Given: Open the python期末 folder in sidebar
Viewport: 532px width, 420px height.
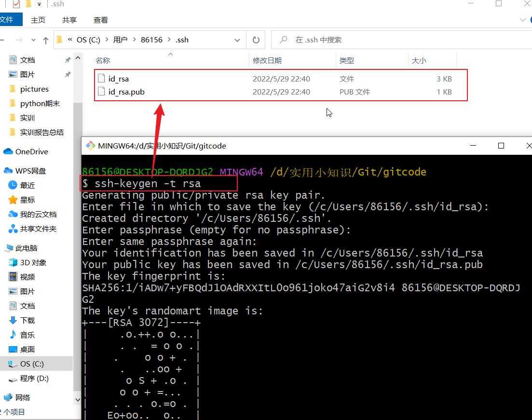Looking at the screenshot, I should click(40, 104).
